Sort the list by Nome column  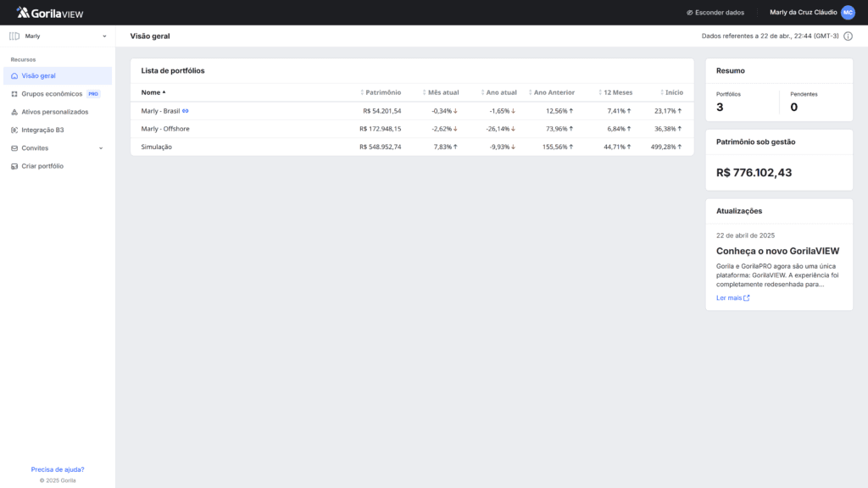coord(153,92)
